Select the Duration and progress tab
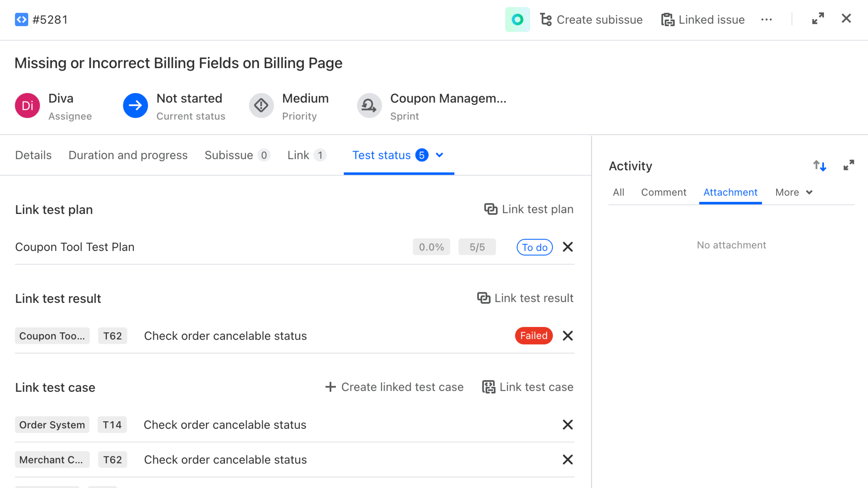The image size is (868, 488). 128,155
